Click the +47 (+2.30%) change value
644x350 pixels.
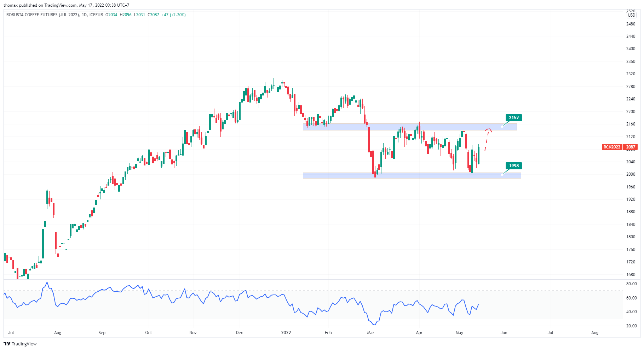173,15
